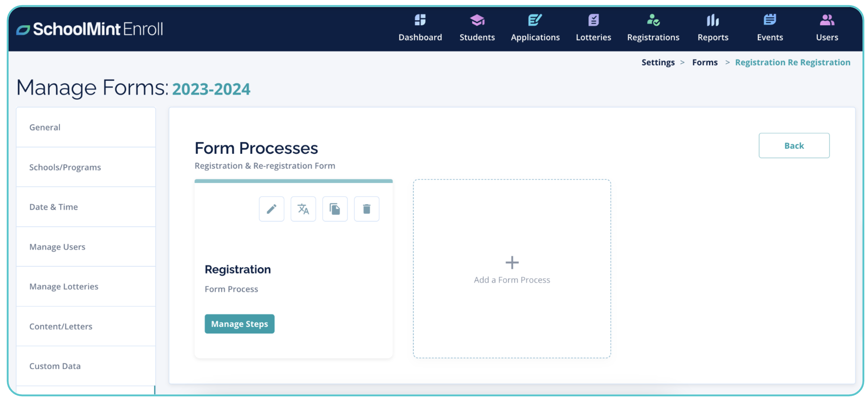The width and height of the screenshot is (868, 402).
Task: Click the trash delete icon on Registration card
Action: [x=366, y=209]
